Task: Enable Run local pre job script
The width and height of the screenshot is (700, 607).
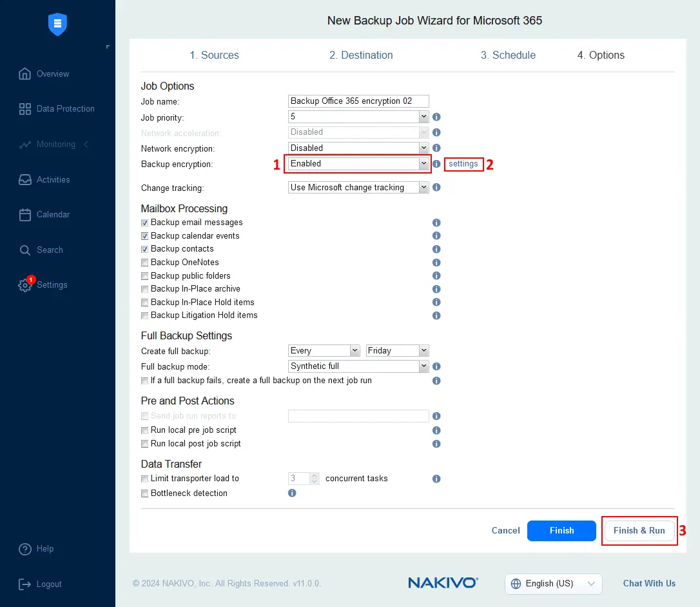Action: (x=144, y=430)
